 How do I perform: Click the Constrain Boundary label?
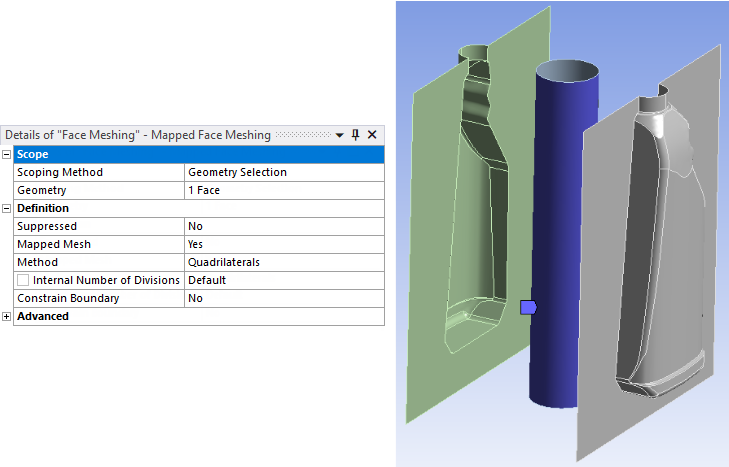68,298
